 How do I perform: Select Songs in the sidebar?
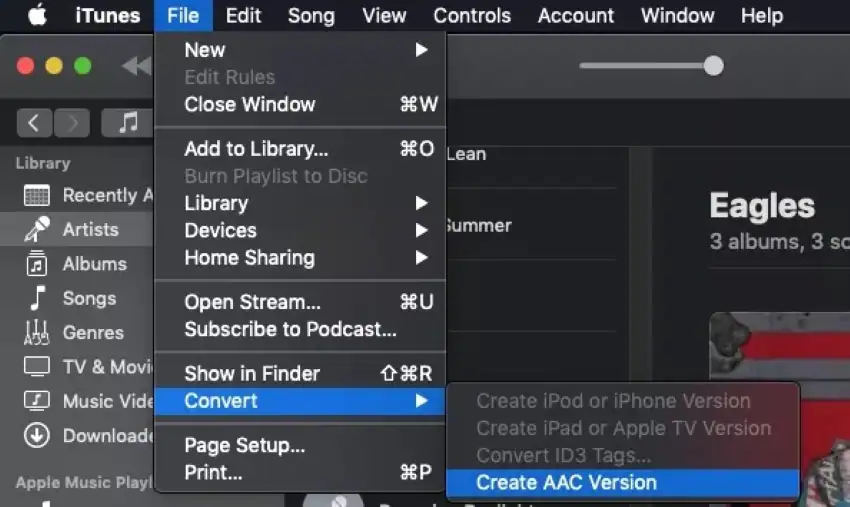(x=77, y=298)
